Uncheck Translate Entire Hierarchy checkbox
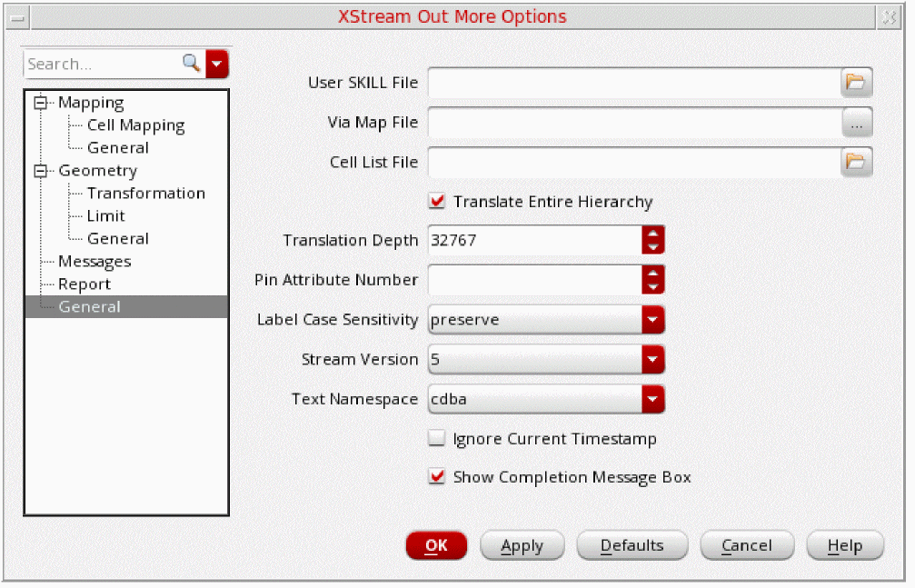The image size is (915, 588). 437,202
